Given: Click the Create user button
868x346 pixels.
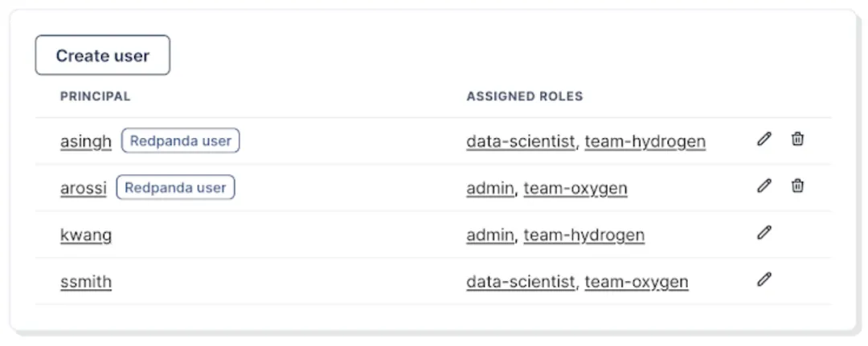Looking at the screenshot, I should 102,55.
